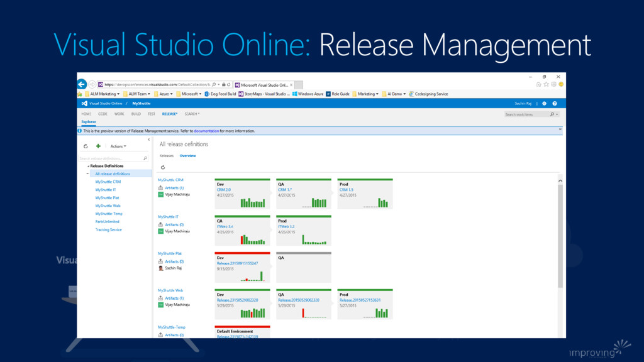
Task: Click refresh icon under Overview tab
Action: [163, 167]
